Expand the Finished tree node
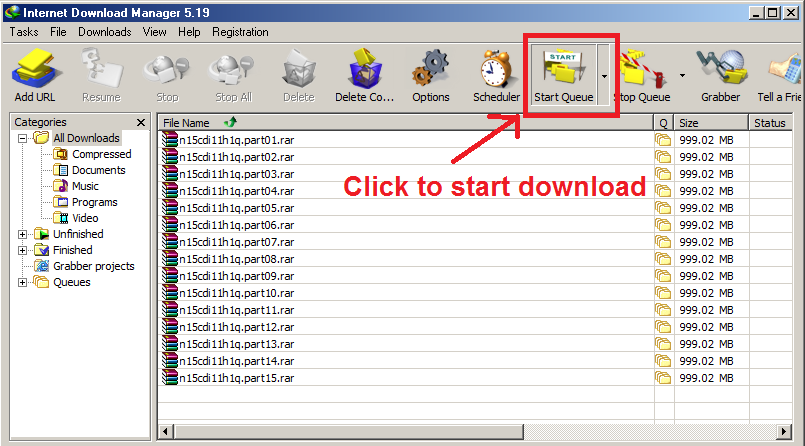The height and width of the screenshot is (446, 805). [22, 250]
